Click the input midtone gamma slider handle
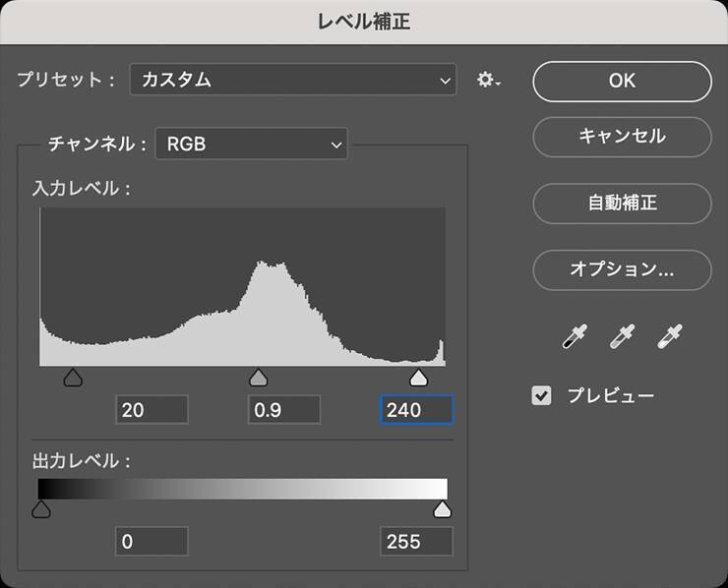 258,379
